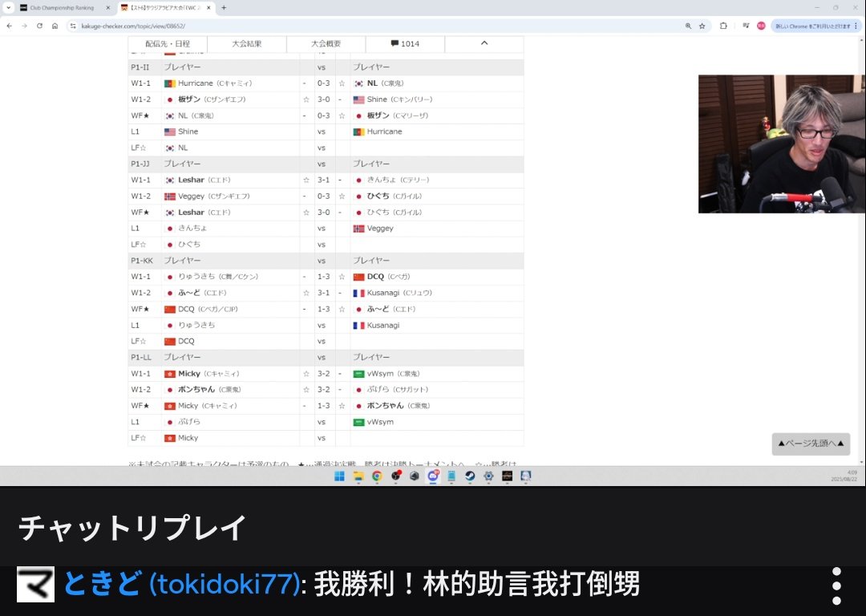
Task: Click the browser home icon
Action: [55, 26]
